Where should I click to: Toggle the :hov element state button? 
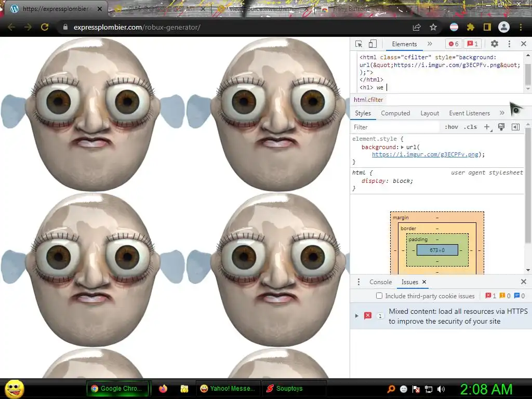451,127
